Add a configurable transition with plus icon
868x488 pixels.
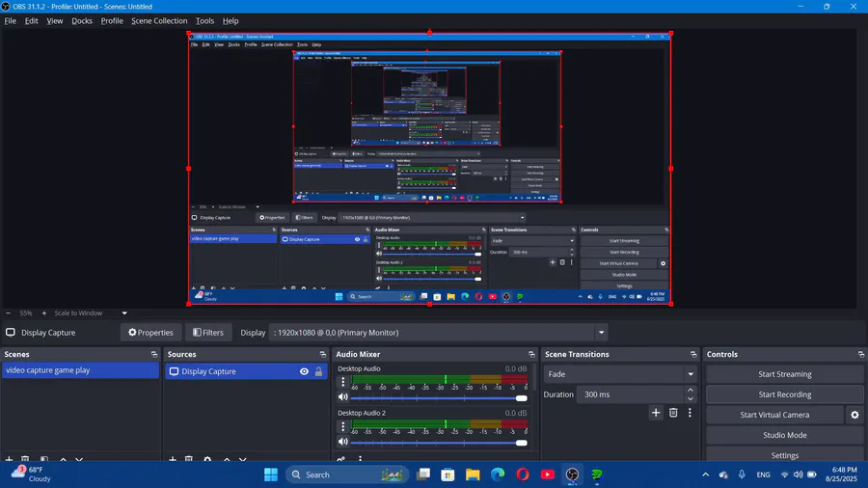pos(656,413)
